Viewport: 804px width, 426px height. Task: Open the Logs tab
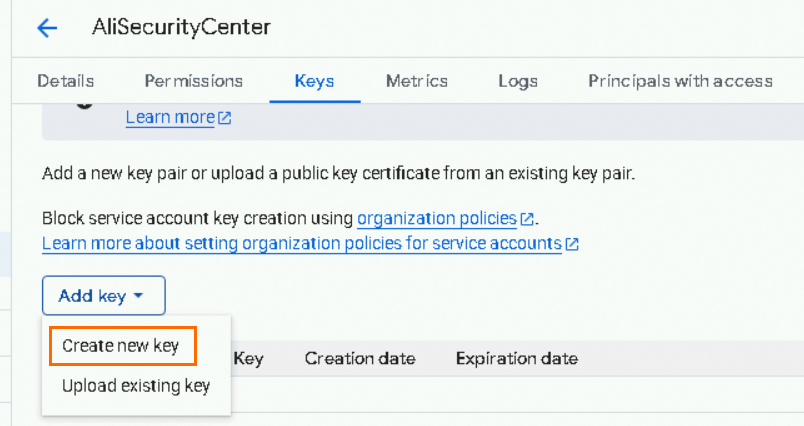518,81
